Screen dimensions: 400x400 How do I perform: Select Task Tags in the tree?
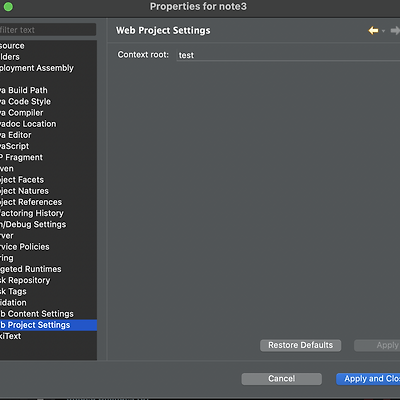13,291
